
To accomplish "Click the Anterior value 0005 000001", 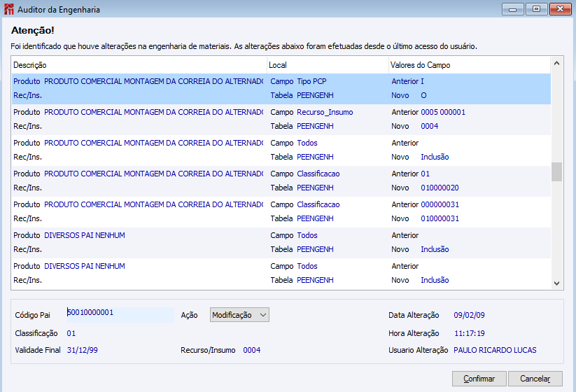I will tap(443, 112).
